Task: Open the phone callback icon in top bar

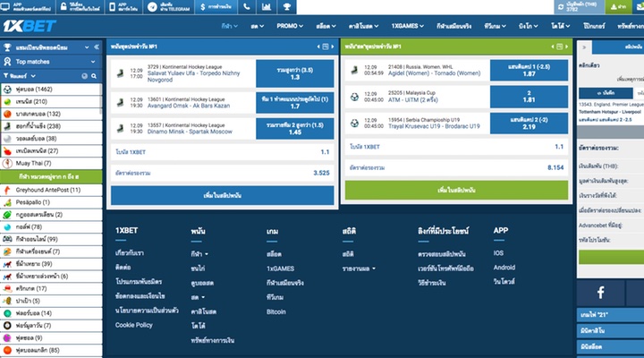Action: tap(247, 6)
